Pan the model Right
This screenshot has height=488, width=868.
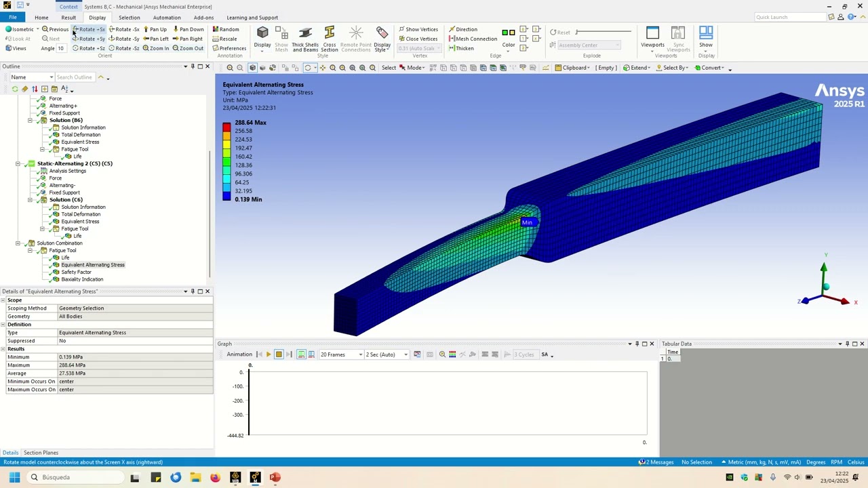187,39
